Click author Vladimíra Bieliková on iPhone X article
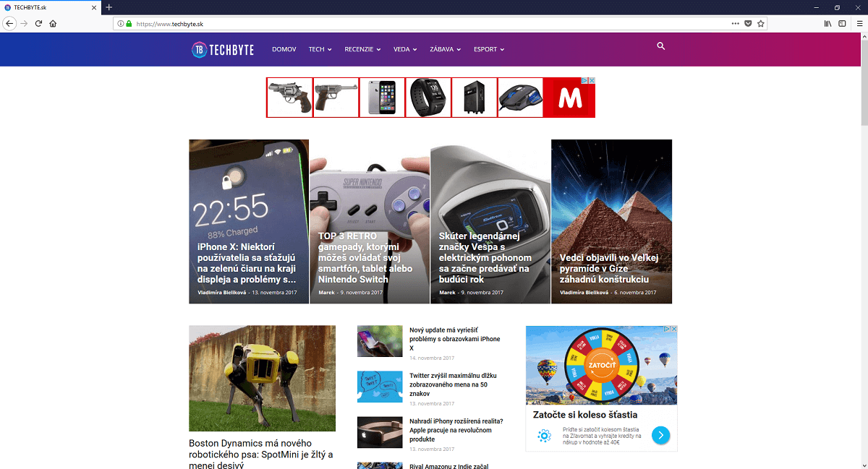The height and width of the screenshot is (469, 868). [x=222, y=293]
